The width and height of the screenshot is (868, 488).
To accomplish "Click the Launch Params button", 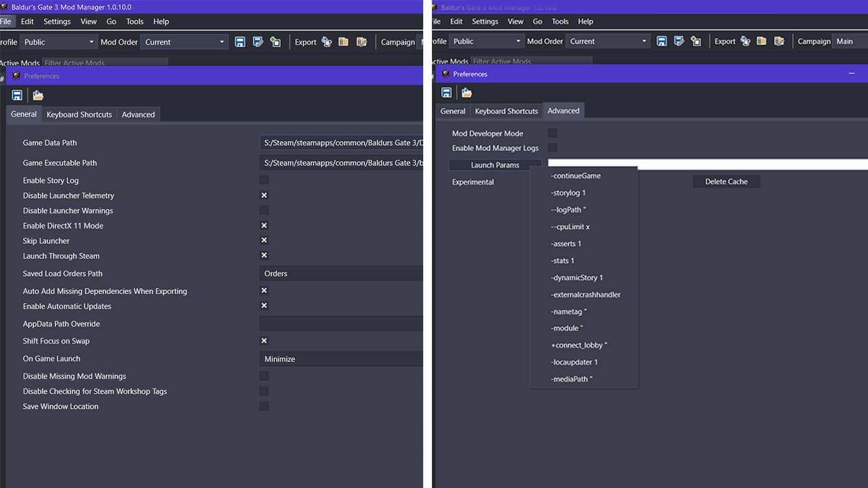I will (x=495, y=165).
